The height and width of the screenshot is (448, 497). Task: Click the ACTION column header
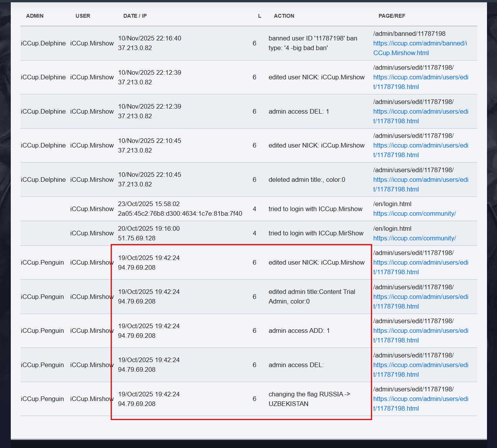pyautogui.click(x=284, y=16)
